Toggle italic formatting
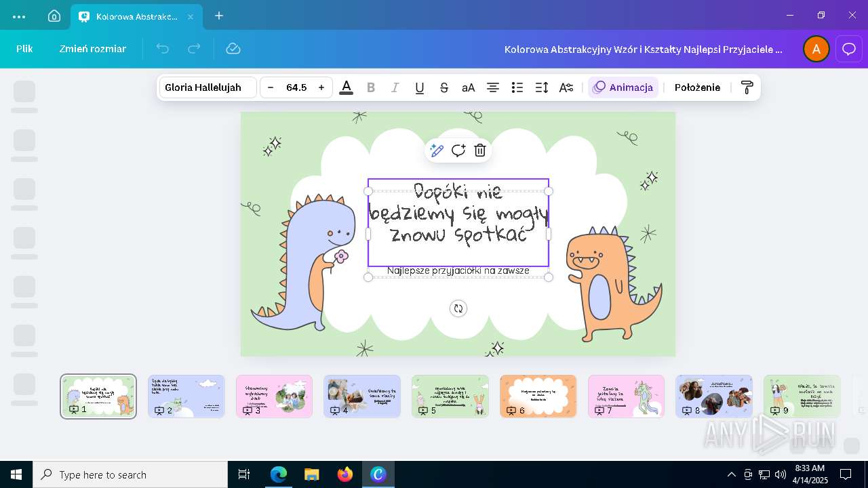This screenshot has width=868, height=488. pos(395,87)
